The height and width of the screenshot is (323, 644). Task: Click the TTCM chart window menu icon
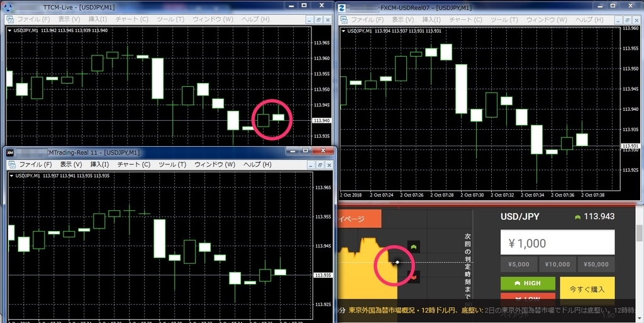[x=10, y=20]
